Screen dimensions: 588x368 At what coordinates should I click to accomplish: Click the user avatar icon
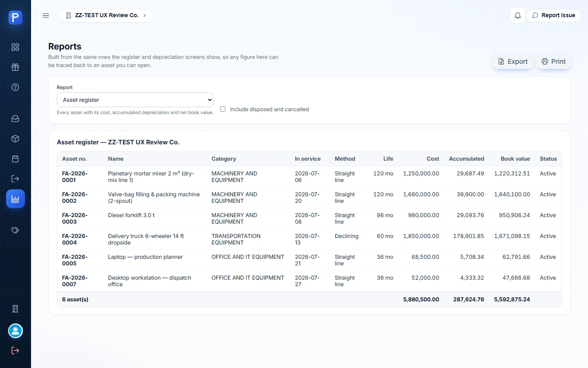coord(15,331)
